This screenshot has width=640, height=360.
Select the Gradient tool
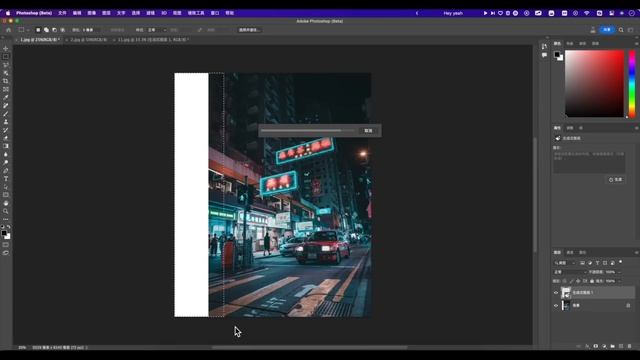coord(6,146)
